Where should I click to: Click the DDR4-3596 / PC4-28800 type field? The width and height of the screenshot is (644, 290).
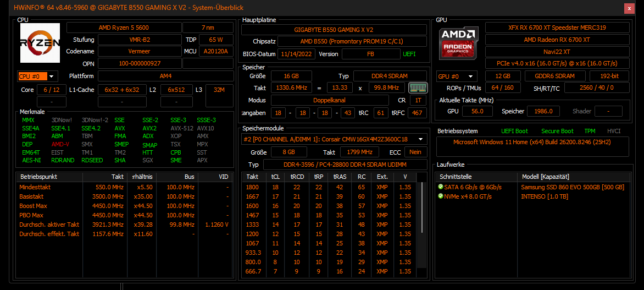pyautogui.click(x=345, y=165)
